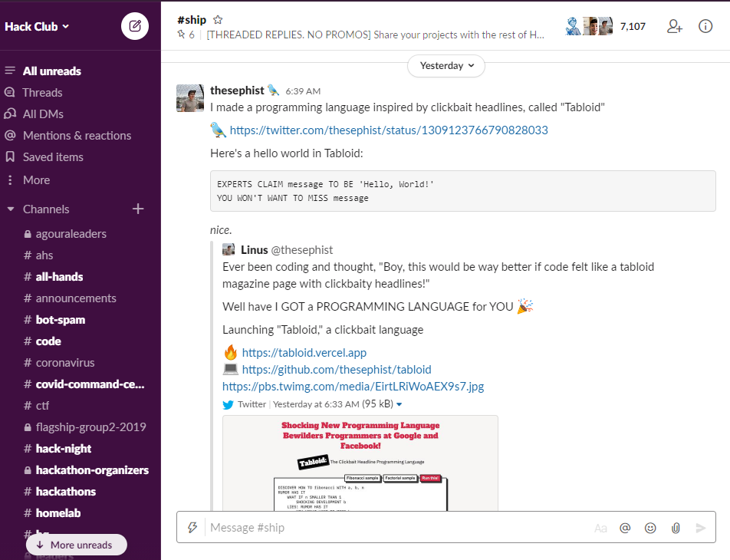The width and height of the screenshot is (730, 560).
Task: Open the hackathon-organizers private channel
Action: tap(92, 469)
